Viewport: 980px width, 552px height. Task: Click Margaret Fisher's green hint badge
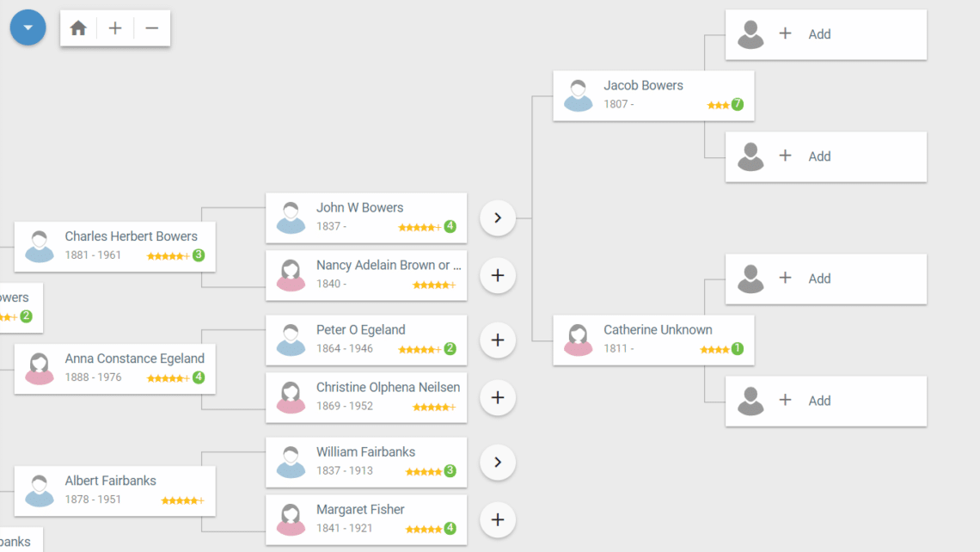452,529
